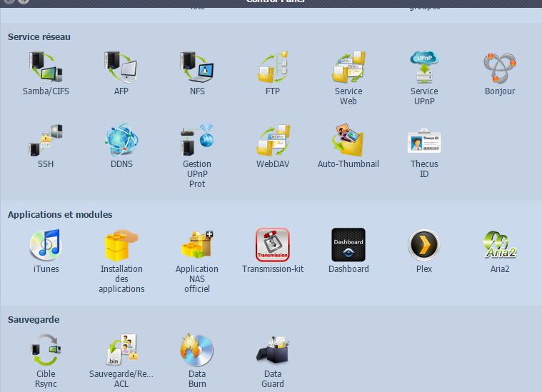Open the Aria2 module icon

[500, 245]
